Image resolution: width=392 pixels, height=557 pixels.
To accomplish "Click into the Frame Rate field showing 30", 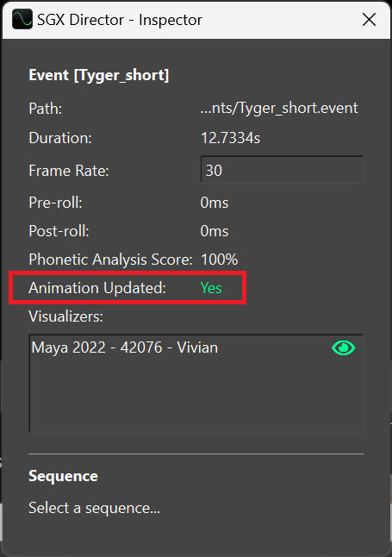I will click(283, 170).
